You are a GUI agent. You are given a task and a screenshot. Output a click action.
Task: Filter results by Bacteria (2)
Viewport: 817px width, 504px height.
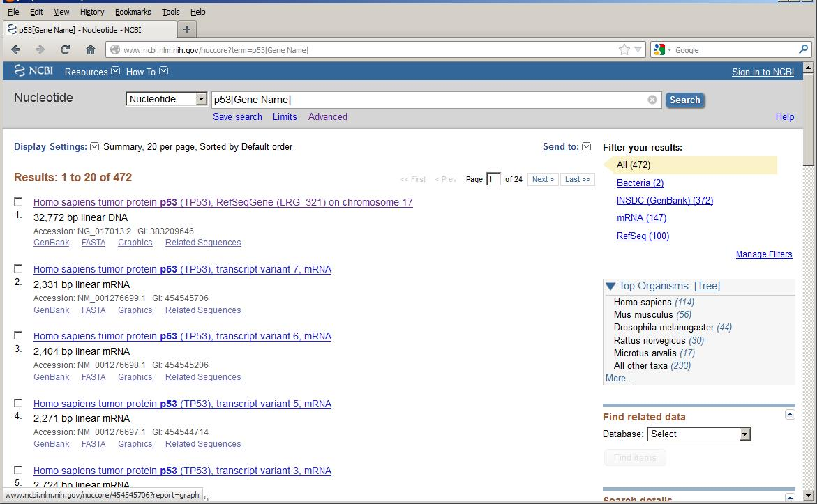[640, 183]
